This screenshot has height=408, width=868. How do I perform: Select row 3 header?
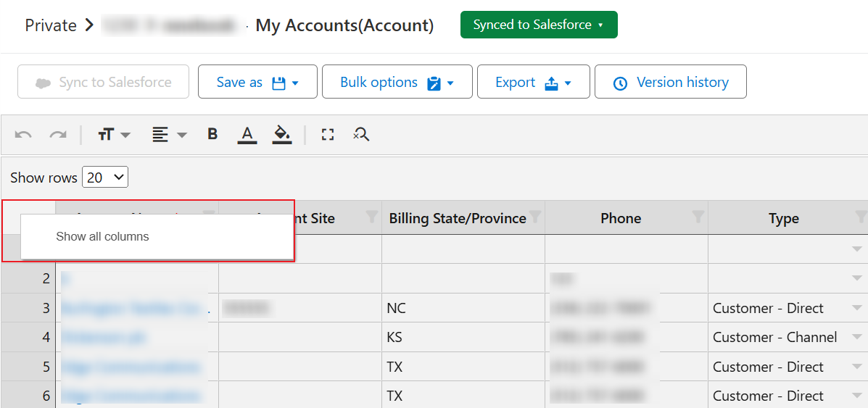tap(28, 308)
